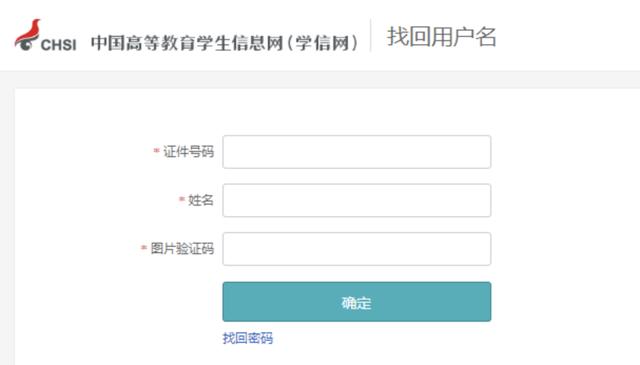Click blank form area right of 确定 button
Image resolution: width=640 pixels, height=365 pixels.
tap(563, 302)
